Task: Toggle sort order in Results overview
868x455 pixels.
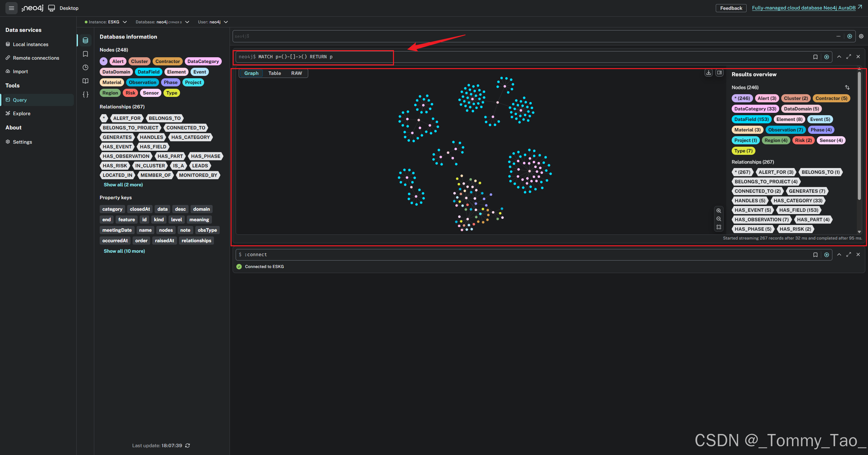Action: [x=847, y=87]
